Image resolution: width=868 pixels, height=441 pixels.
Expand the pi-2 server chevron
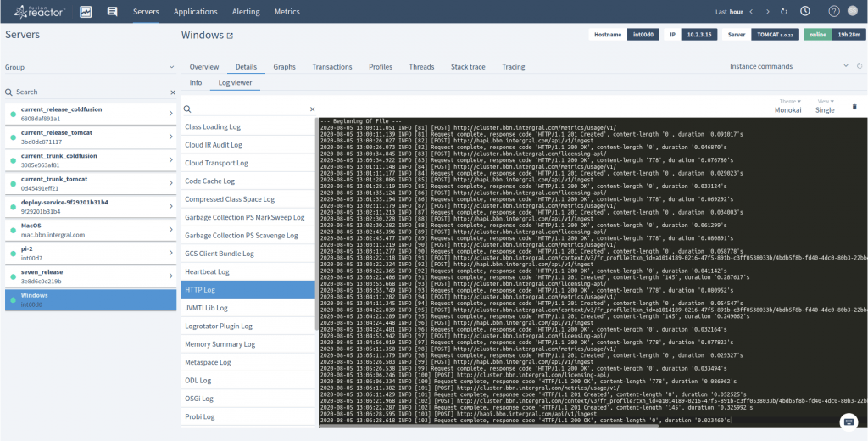pos(170,254)
